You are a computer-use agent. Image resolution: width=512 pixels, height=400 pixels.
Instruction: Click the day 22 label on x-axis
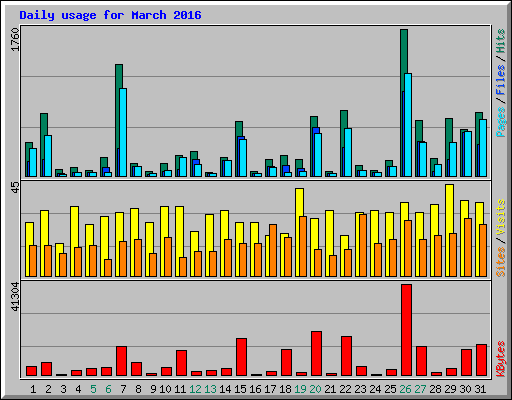tap(345, 389)
